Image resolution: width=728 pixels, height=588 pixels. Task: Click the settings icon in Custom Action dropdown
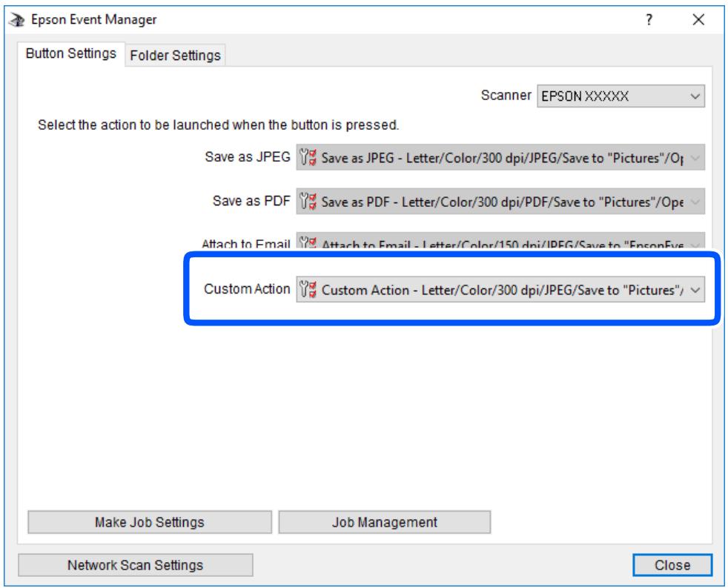coord(308,289)
